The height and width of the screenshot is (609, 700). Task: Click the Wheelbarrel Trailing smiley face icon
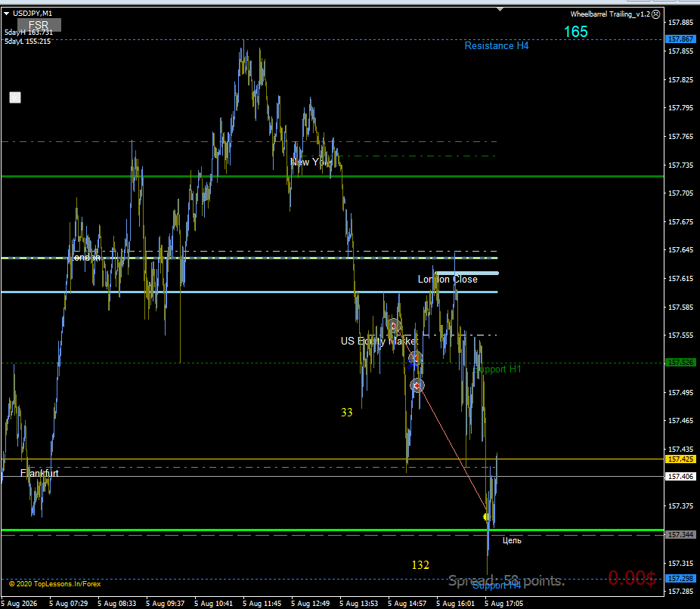pyautogui.click(x=656, y=14)
